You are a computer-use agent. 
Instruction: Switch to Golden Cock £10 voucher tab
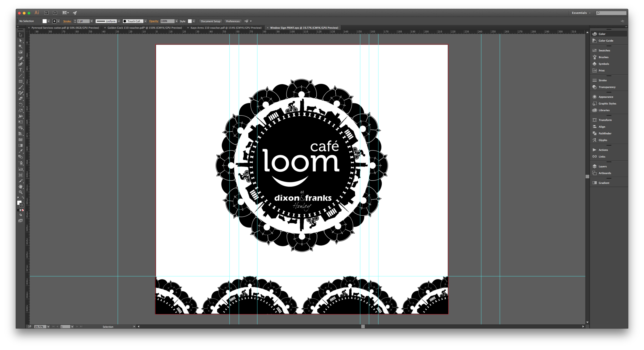click(x=145, y=28)
